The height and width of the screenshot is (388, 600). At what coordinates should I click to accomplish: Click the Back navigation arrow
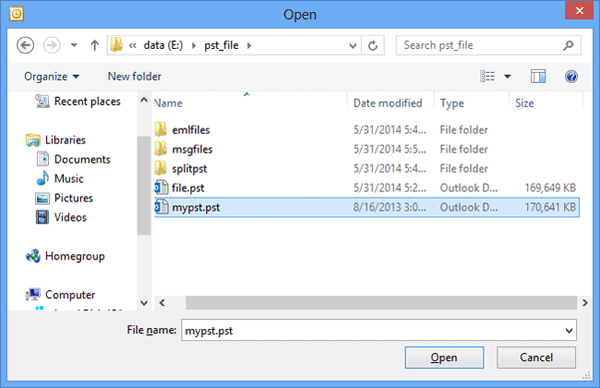tap(25, 46)
